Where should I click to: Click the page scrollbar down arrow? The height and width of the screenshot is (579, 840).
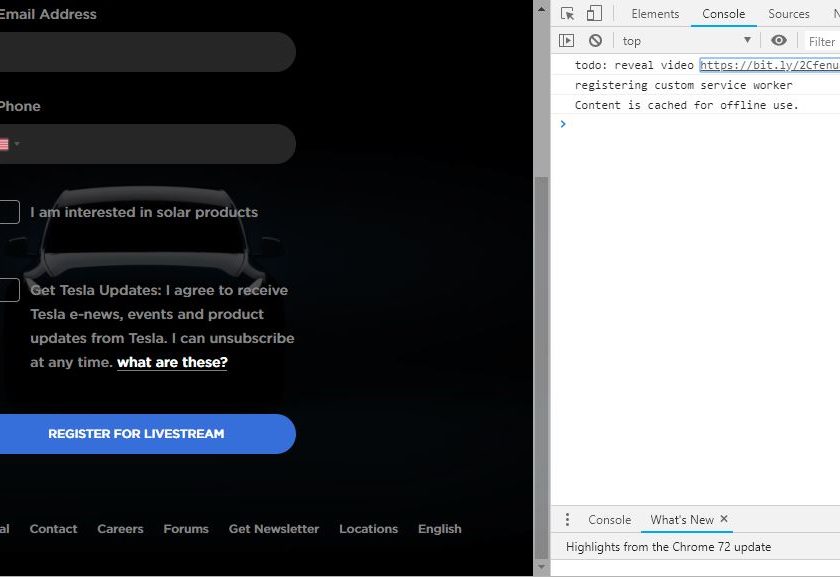[542, 567]
